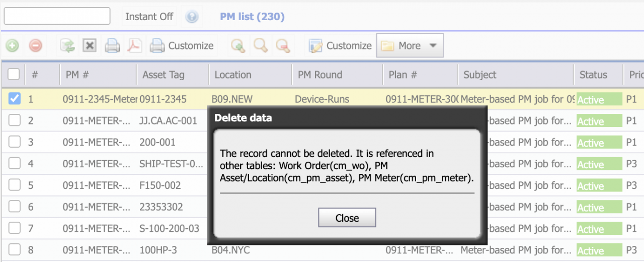Toggle the select-all header checkbox
The image size is (644, 262).
[x=14, y=75]
